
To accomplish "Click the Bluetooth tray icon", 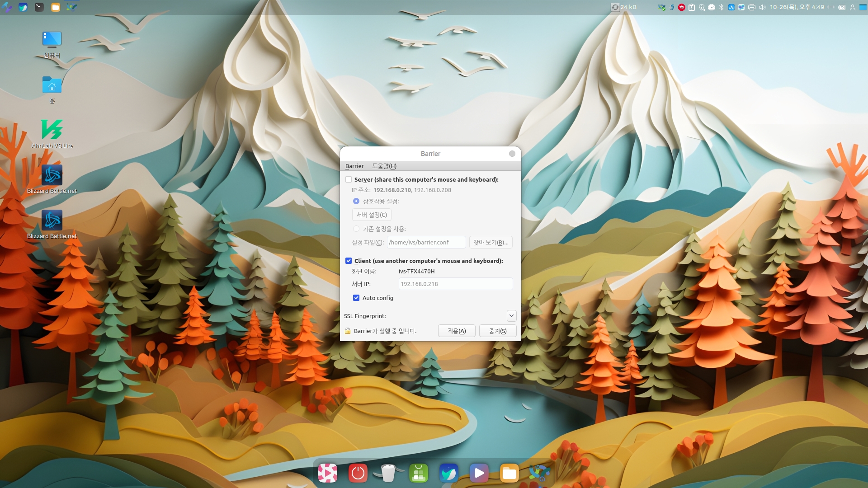I will pos(721,7).
